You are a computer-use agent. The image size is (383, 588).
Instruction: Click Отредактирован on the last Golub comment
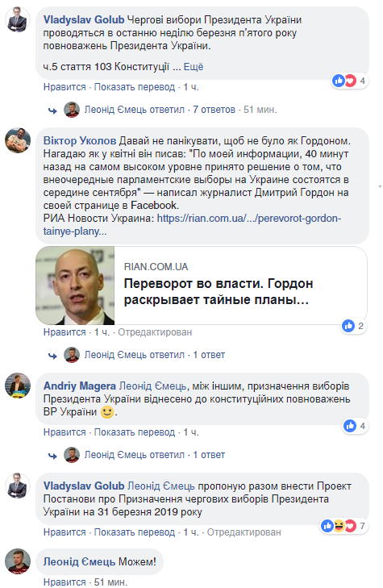click(244, 532)
